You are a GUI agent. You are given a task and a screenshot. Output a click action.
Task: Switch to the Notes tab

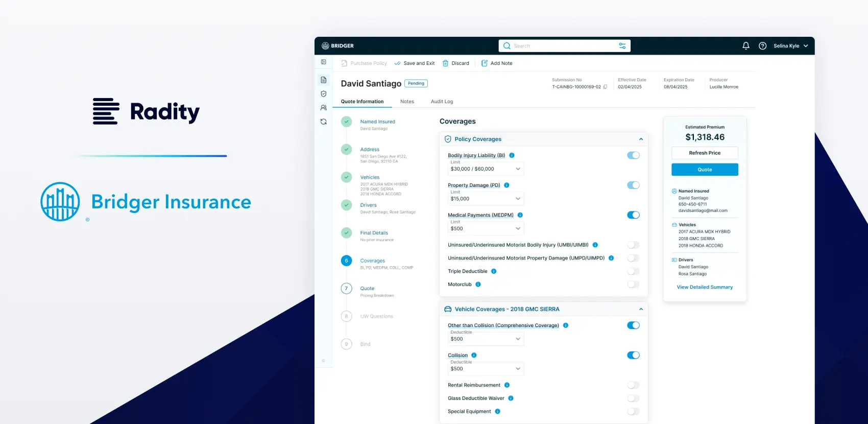pyautogui.click(x=407, y=102)
